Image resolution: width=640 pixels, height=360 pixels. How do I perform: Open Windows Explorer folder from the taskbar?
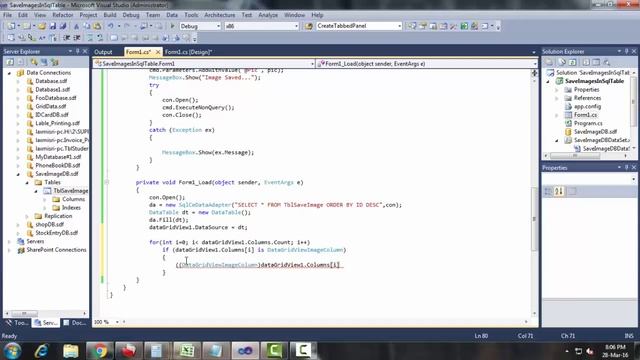click(x=71, y=351)
